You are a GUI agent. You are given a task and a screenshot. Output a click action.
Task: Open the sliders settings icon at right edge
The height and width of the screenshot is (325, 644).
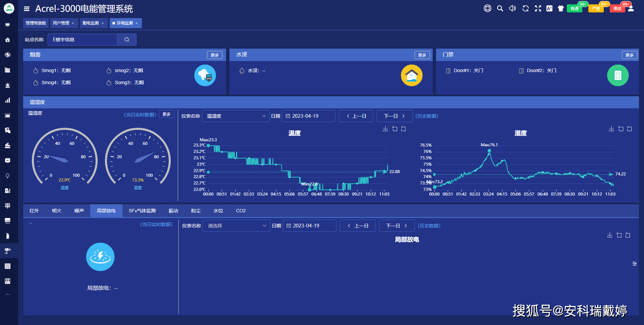click(x=635, y=264)
